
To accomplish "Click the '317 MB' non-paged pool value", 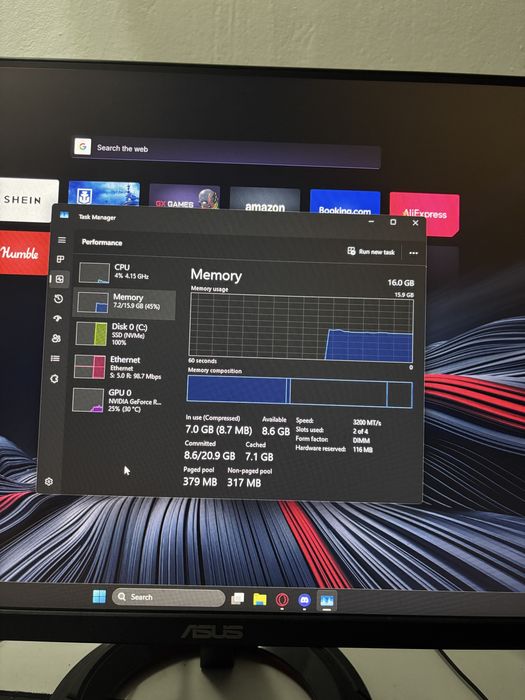I will pyautogui.click(x=244, y=483).
